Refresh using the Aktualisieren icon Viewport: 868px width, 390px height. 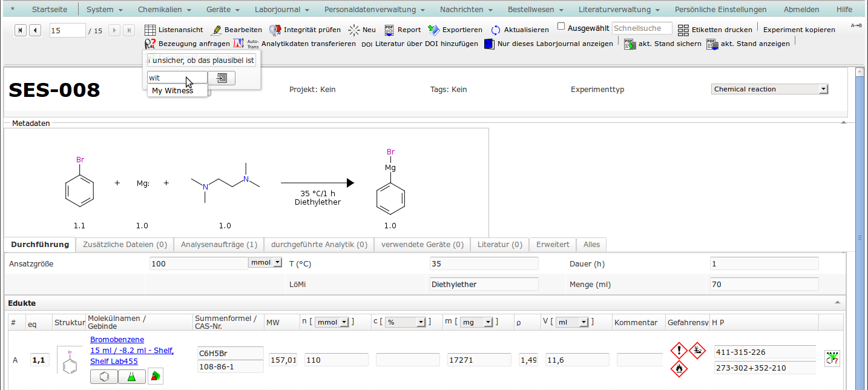pos(496,30)
